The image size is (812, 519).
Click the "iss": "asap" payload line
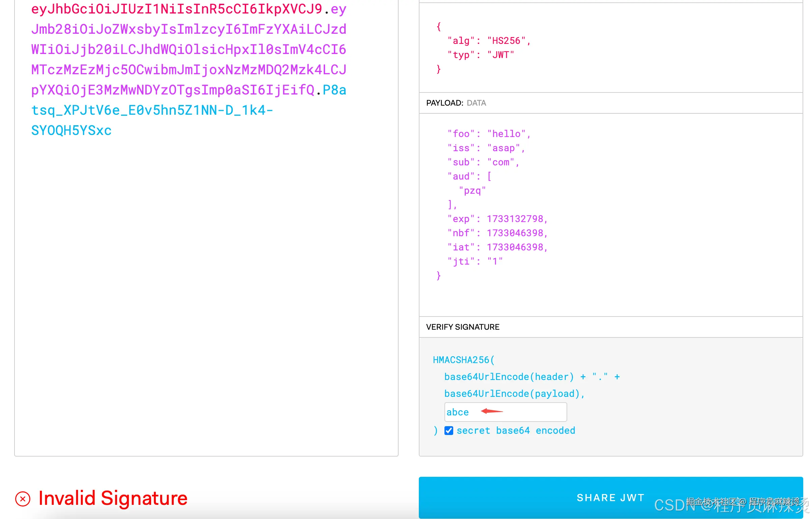point(486,148)
